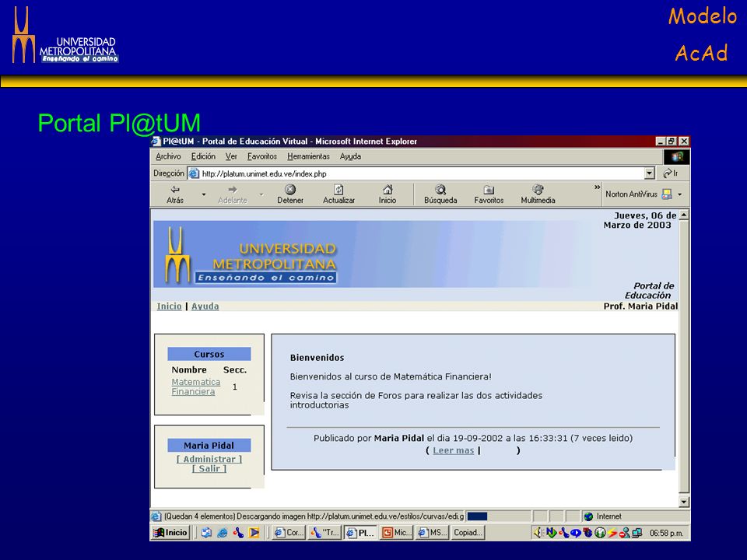Click the Norton AntiVirus icon
This screenshot has height=560, width=747.
click(x=667, y=194)
